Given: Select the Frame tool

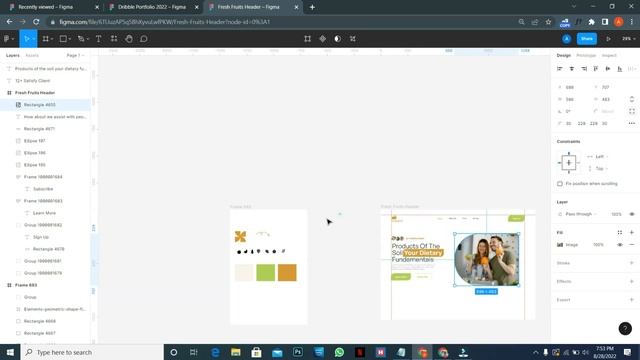Looking at the screenshot, I should (x=45, y=39).
